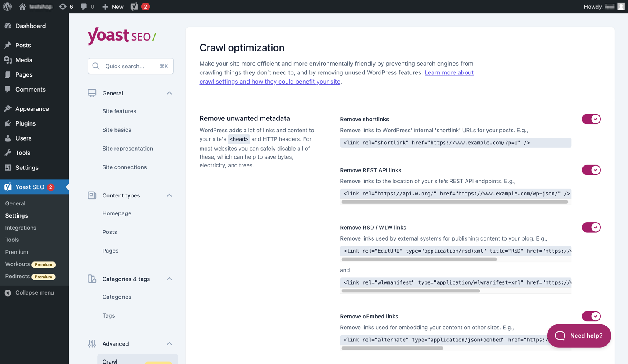The image size is (628, 364).
Task: Click the Advanced settings sliders icon
Action: click(x=92, y=343)
